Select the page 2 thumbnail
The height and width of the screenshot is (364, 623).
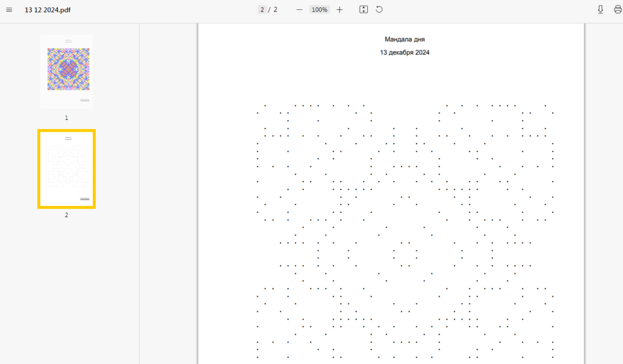(x=66, y=169)
